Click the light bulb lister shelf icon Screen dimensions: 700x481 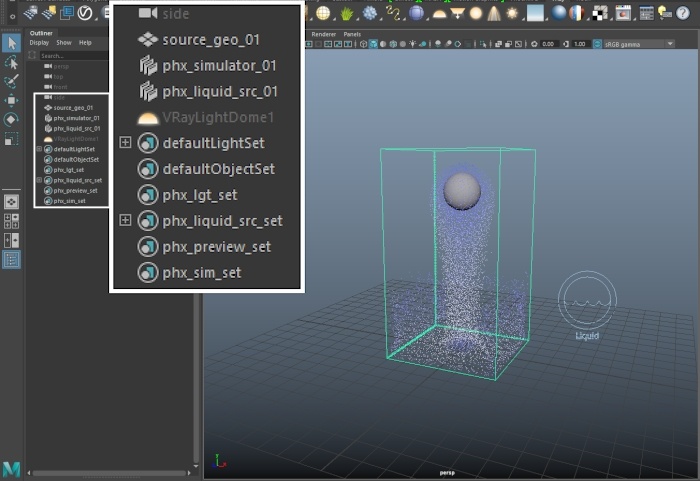pos(665,13)
